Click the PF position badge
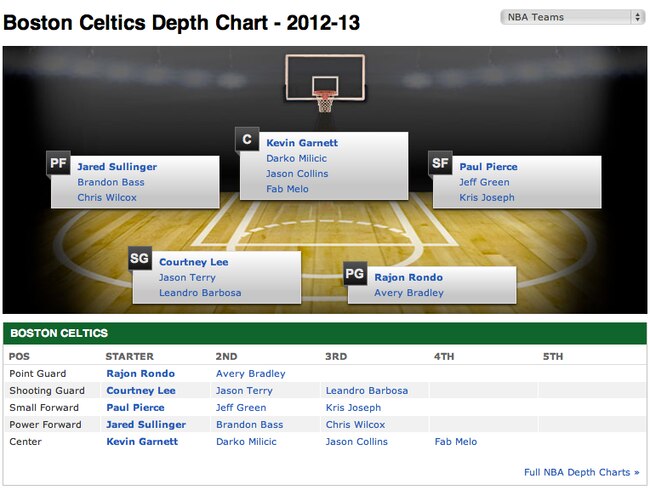 (58, 163)
